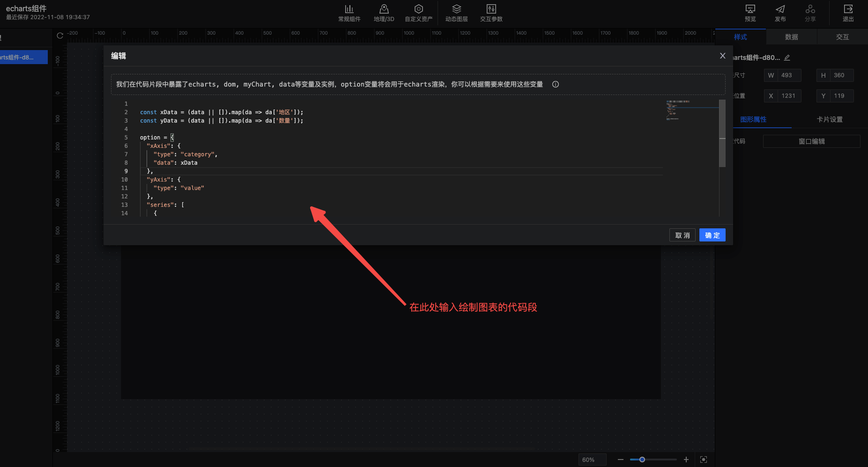Viewport: 868px width, 467px height.
Task: Click the refresh icon at ruler corner
Action: [60, 36]
